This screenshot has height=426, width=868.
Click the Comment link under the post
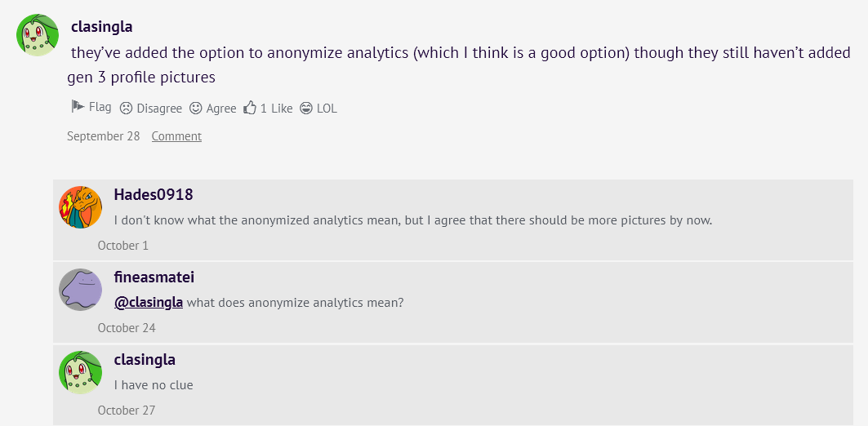tap(176, 136)
